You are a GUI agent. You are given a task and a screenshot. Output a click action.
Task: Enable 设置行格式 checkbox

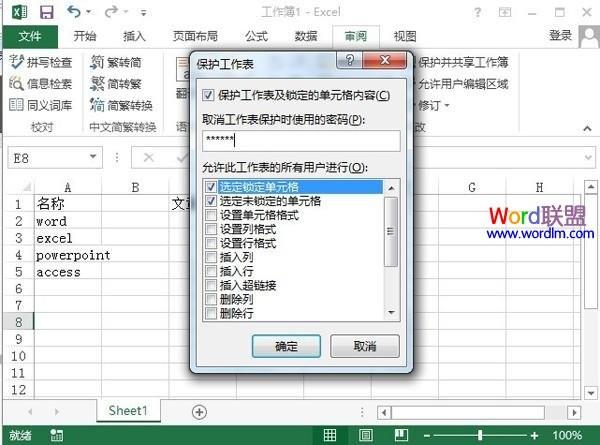click(211, 243)
